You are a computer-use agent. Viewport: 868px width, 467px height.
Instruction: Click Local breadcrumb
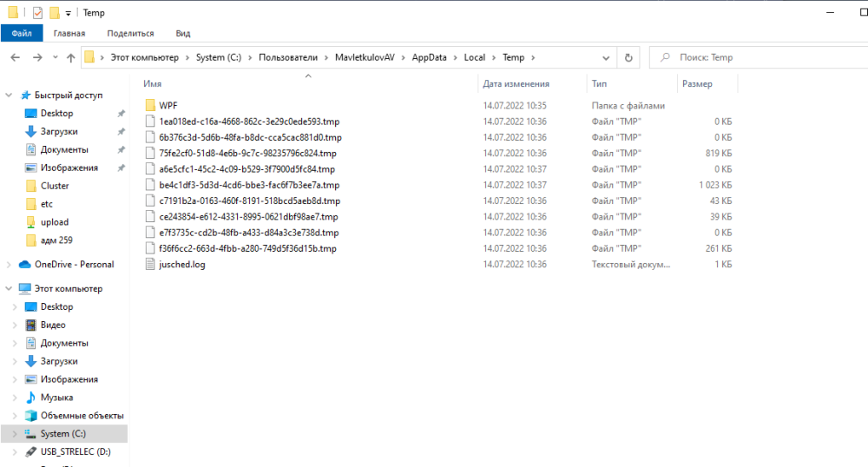click(x=475, y=57)
